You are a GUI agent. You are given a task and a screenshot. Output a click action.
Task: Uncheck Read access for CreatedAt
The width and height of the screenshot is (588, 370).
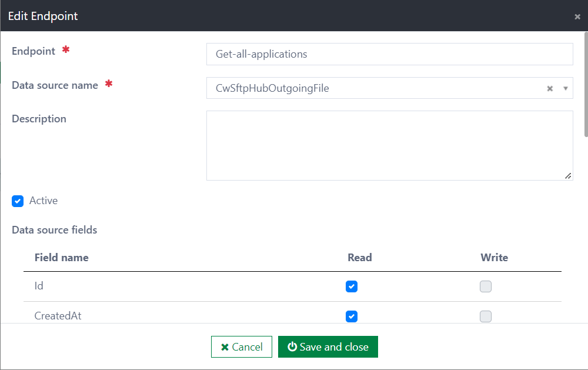coord(351,316)
